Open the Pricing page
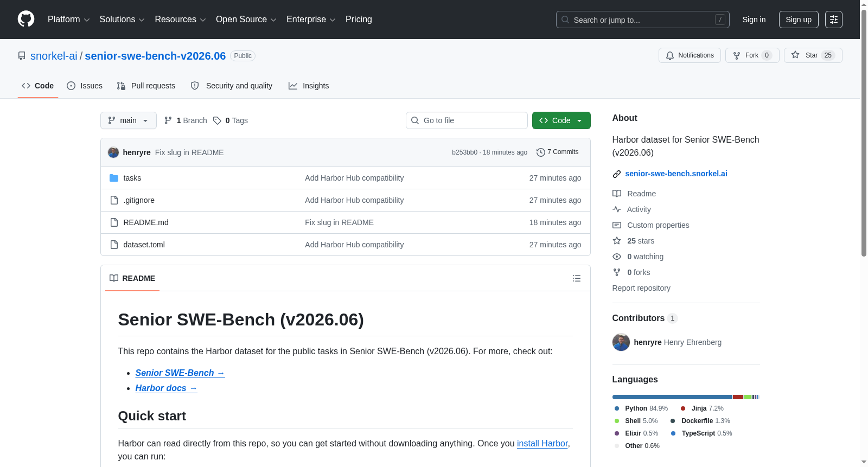This screenshot has width=868, height=467. [359, 20]
